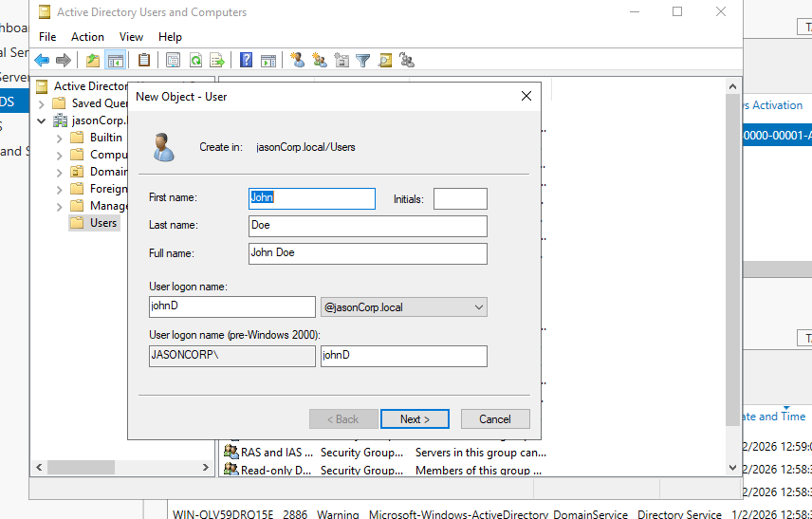Click the Filter funnel toolbar icon
812x519 pixels.
click(x=363, y=61)
